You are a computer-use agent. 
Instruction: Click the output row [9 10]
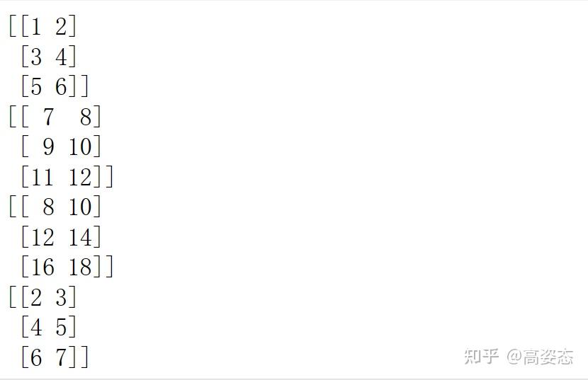(61, 146)
